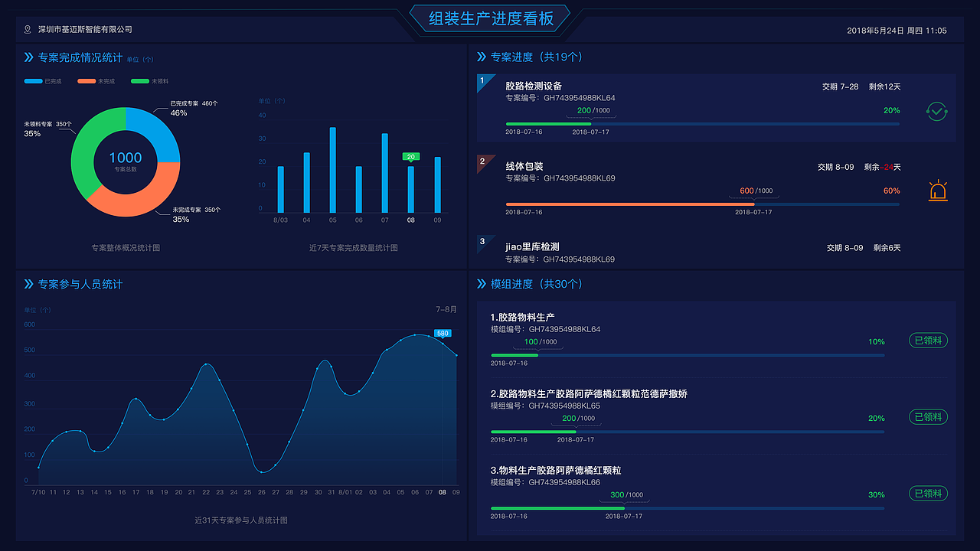Click the double-chevron icon beside 专案参与人员统计

coord(29,284)
